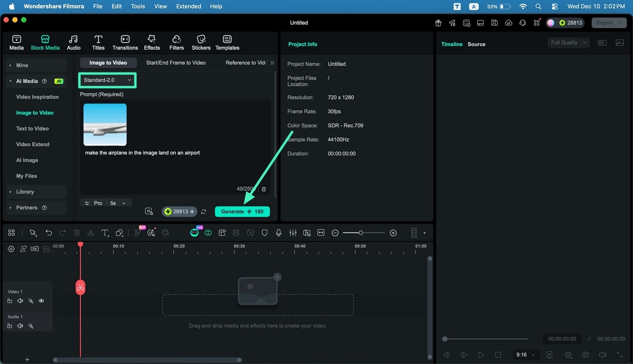Screen dimensions: 633x364
Task: Click the Generate button
Action: coord(242,211)
